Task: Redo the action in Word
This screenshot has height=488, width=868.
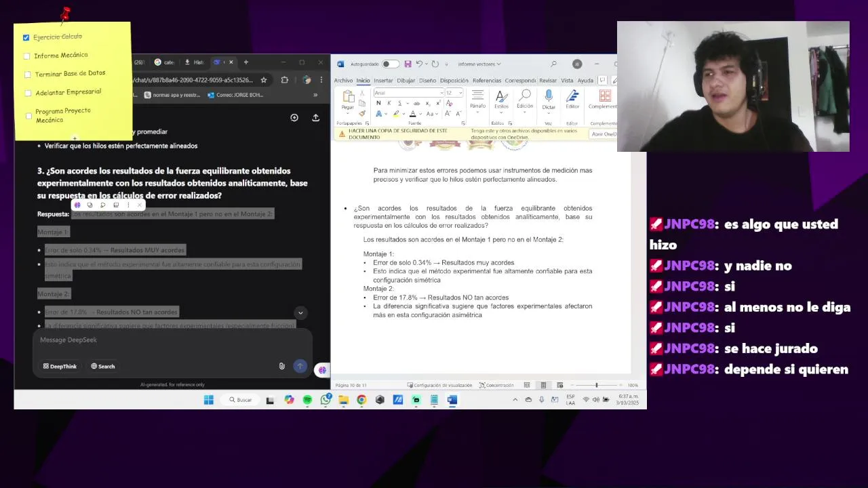Action: pos(435,64)
